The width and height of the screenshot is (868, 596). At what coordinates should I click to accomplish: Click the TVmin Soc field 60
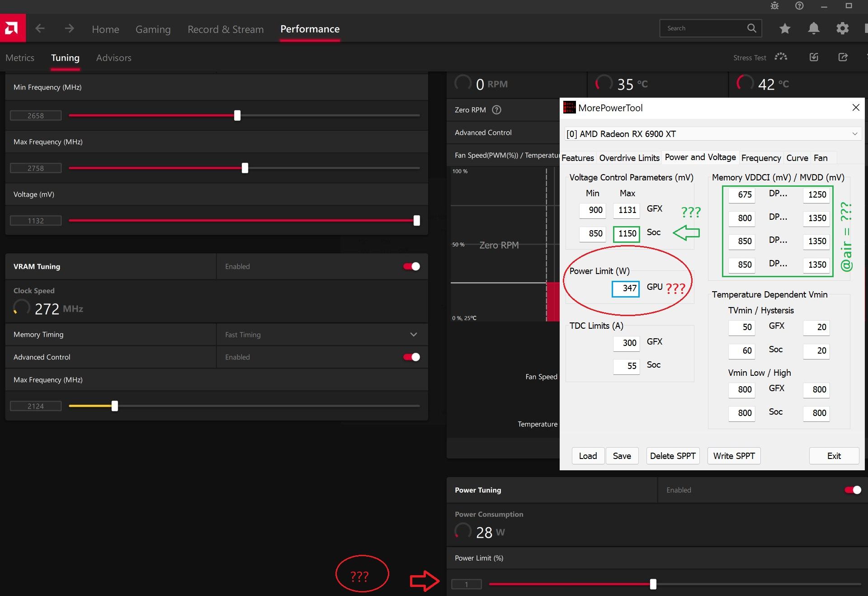pyautogui.click(x=741, y=351)
